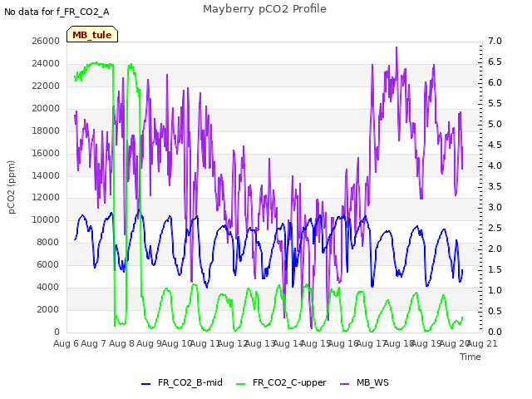Screen dimensions: 532x399
Task: Click the Time x-axis label
Action: point(470,357)
